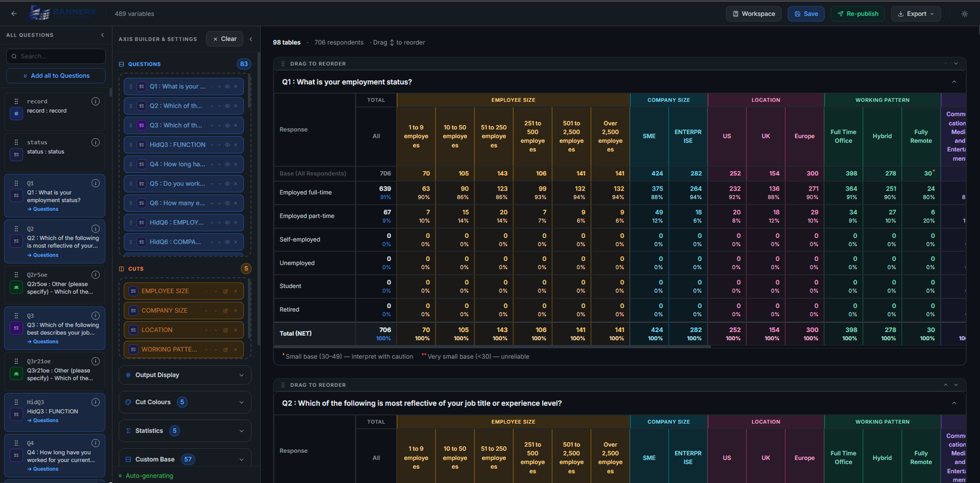Toggle visibility of HidQ6 : COMPA...

227,241
